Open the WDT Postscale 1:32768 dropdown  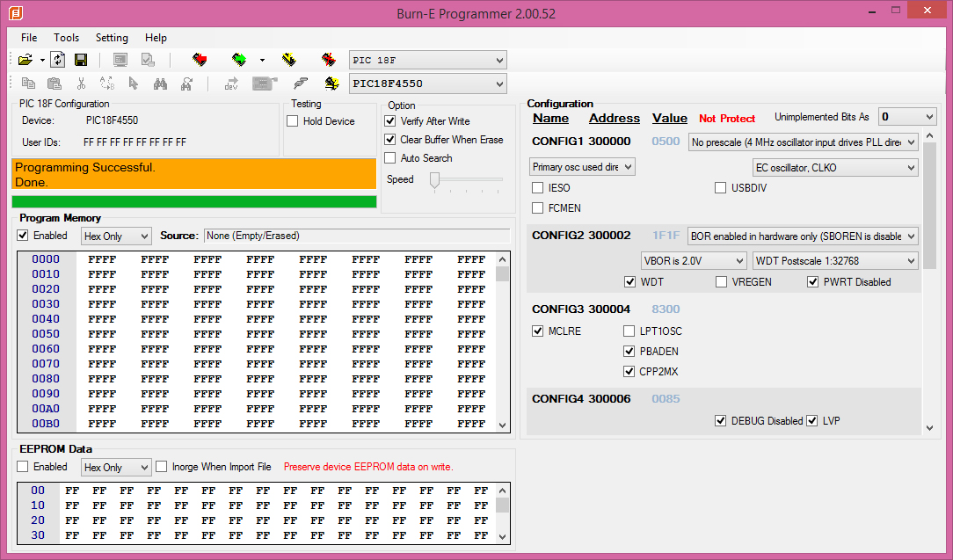click(835, 261)
